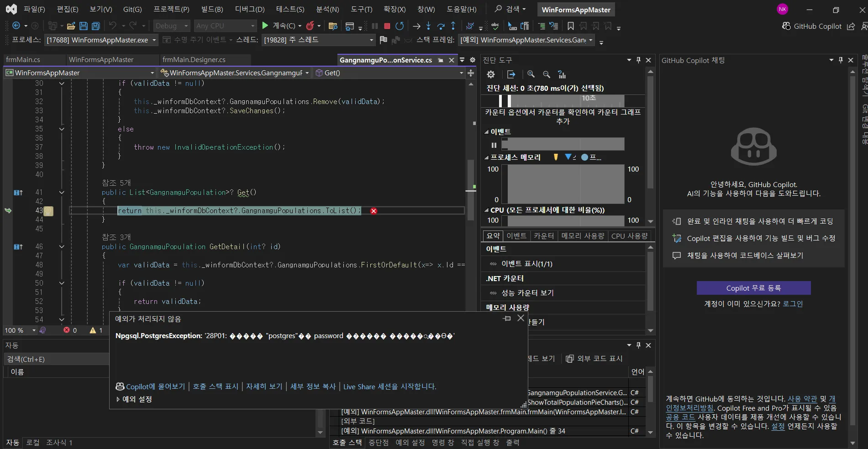Toggle auto-hide pin on Diagnostic Tools panel
Screen dimensions: 868x449
638,60
